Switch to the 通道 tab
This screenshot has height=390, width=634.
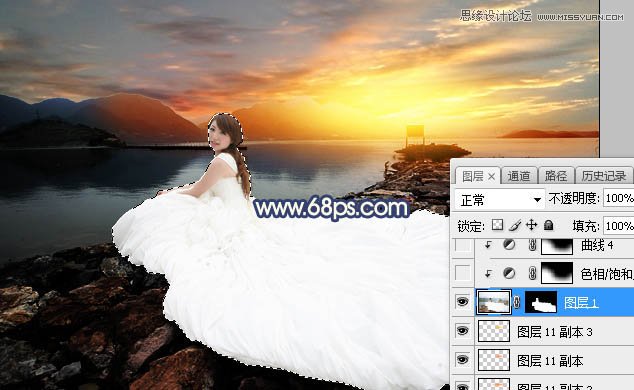(x=519, y=176)
